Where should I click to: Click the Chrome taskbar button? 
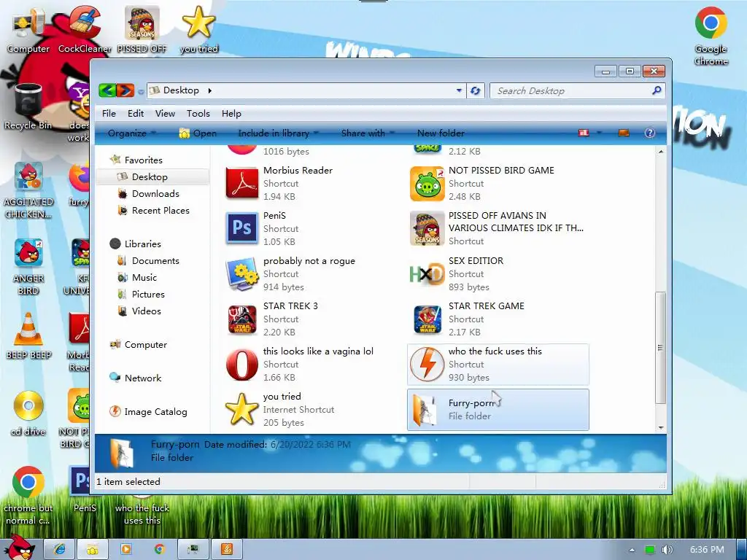click(x=160, y=549)
